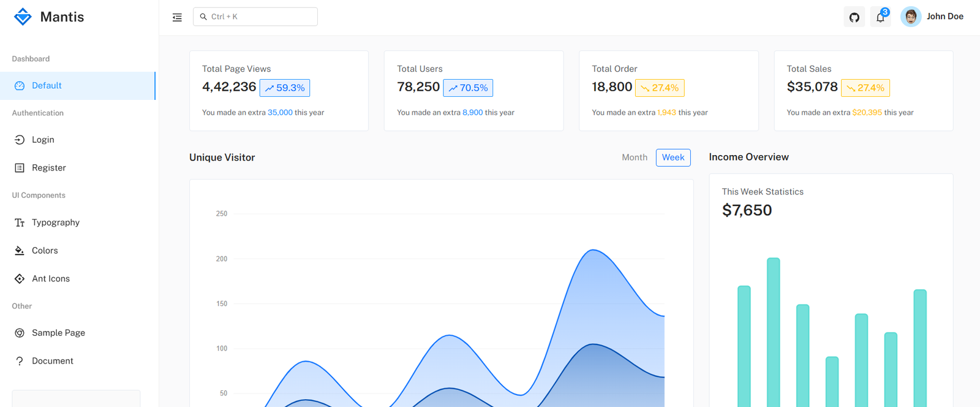The width and height of the screenshot is (980, 407).
Task: Click the 27.4% chip in Total Order
Action: point(660,88)
